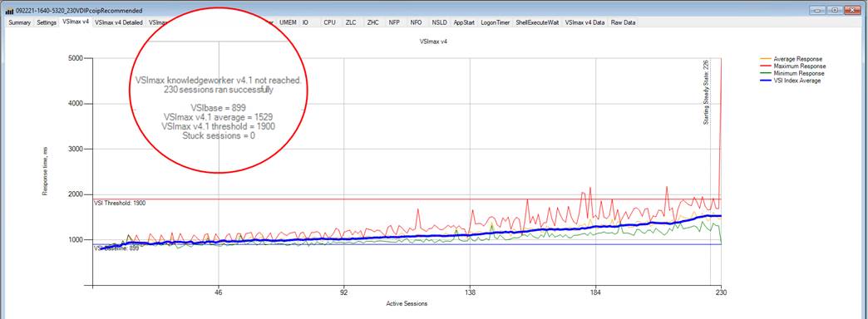868x319 pixels.
Task: Select the CPU tab
Action: (329, 22)
